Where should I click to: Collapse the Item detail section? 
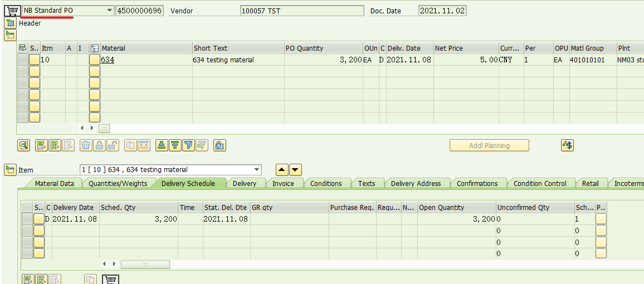[x=10, y=169]
